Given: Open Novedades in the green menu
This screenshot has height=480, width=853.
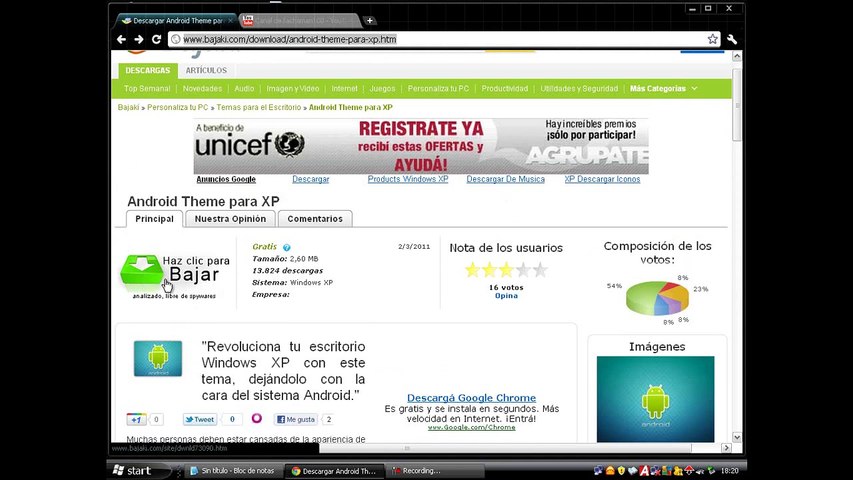Looking at the screenshot, I should pyautogui.click(x=202, y=89).
